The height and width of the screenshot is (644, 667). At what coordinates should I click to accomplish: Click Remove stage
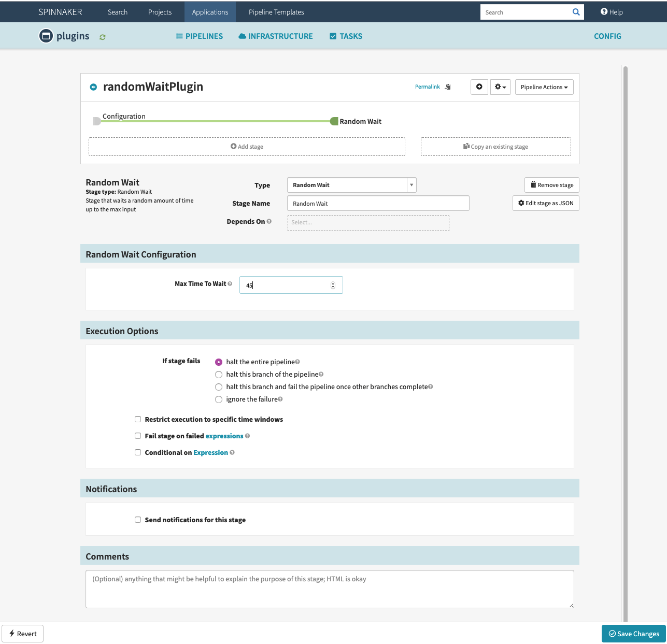[x=552, y=185]
